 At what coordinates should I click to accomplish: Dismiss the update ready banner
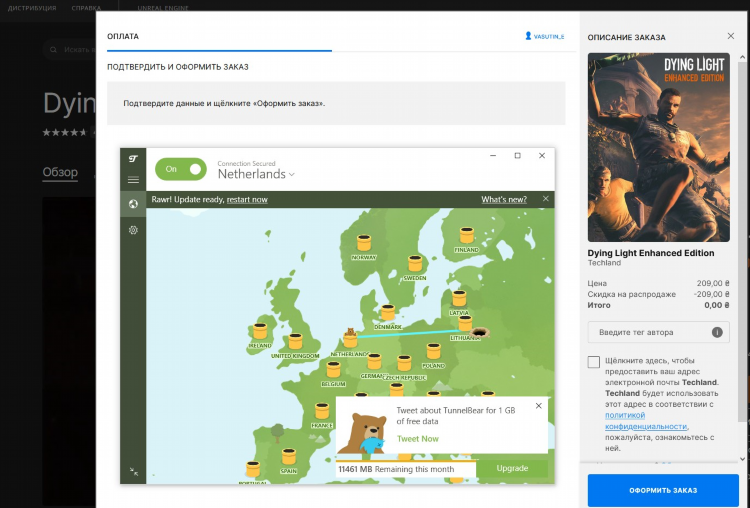[546, 199]
